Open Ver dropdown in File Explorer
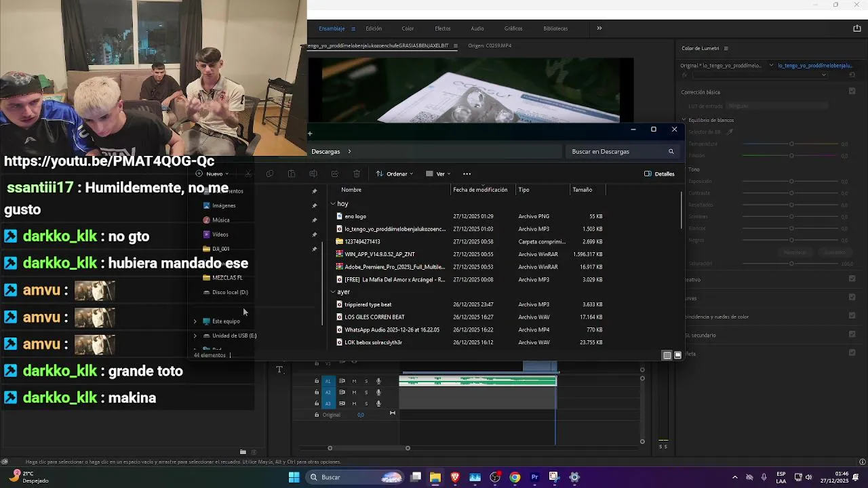The height and width of the screenshot is (488, 868). pos(439,174)
